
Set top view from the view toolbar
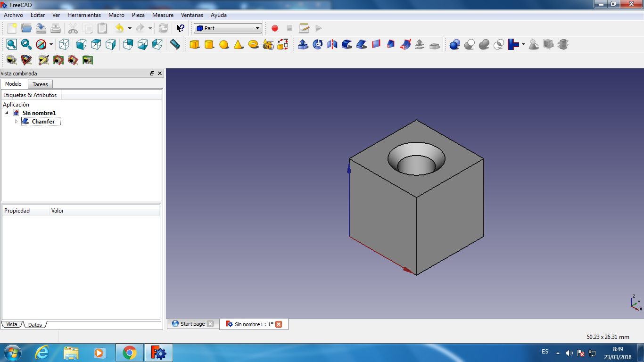pyautogui.click(x=96, y=45)
